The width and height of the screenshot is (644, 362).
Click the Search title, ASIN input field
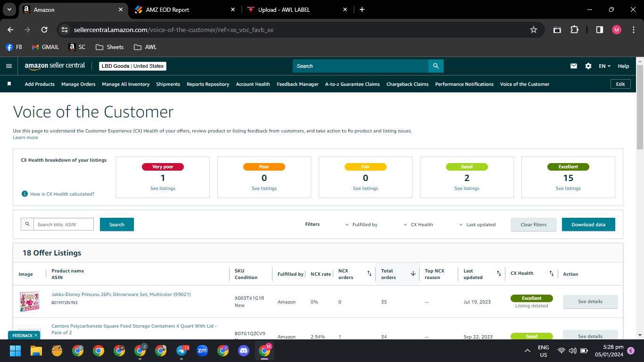click(63, 224)
